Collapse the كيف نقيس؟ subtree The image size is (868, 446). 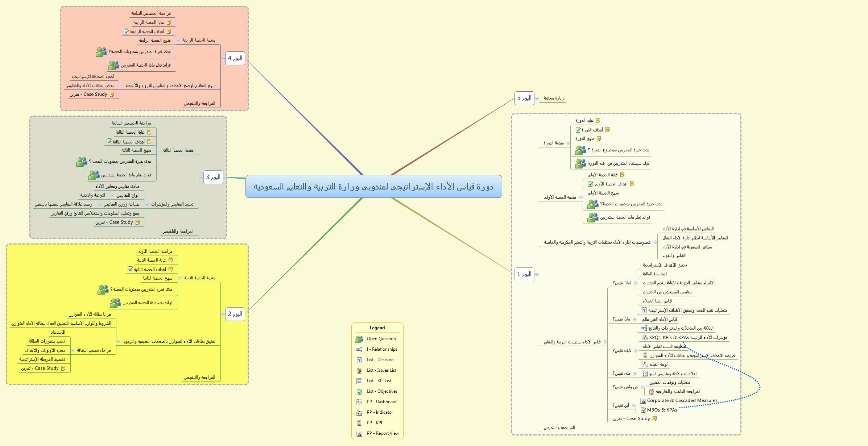[636, 350]
